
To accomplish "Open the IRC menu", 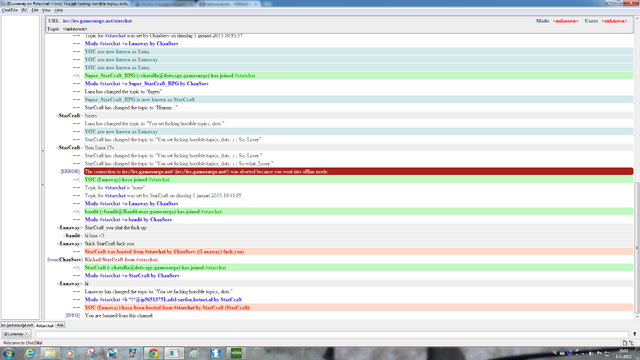I will click(24, 10).
